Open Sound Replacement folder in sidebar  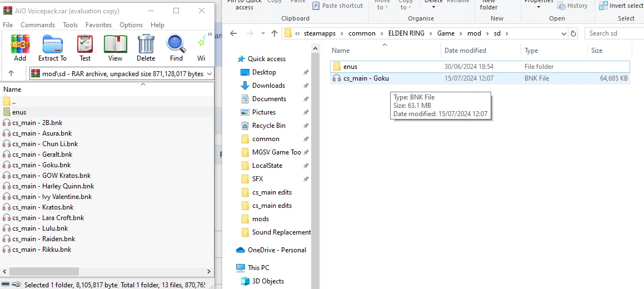276,232
